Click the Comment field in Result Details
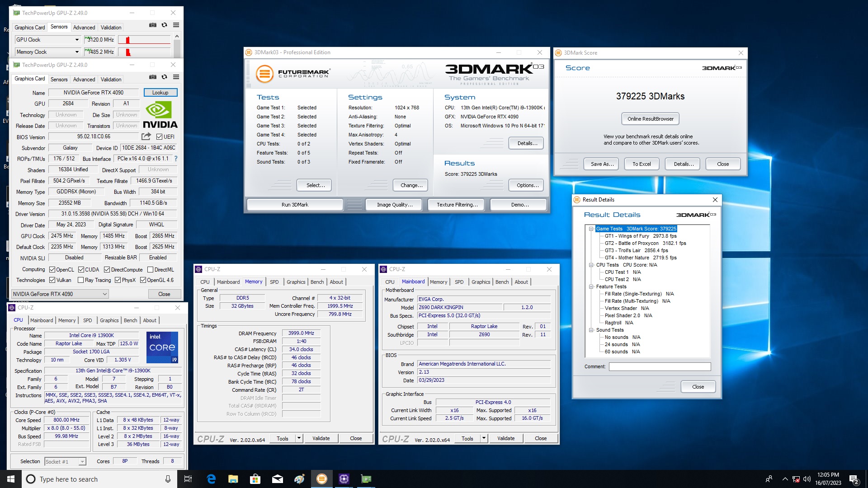868x488 pixels. 660,366
